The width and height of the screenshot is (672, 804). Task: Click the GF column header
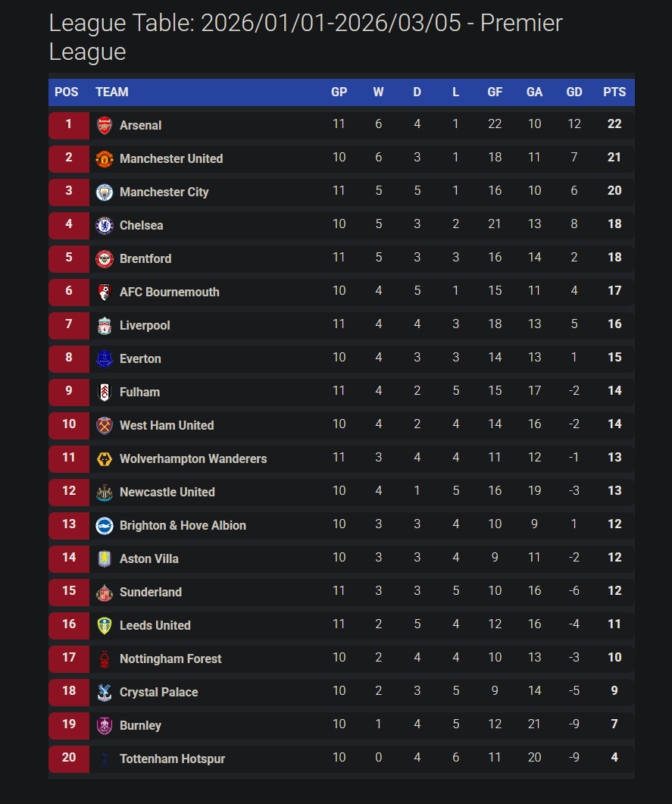(x=495, y=92)
